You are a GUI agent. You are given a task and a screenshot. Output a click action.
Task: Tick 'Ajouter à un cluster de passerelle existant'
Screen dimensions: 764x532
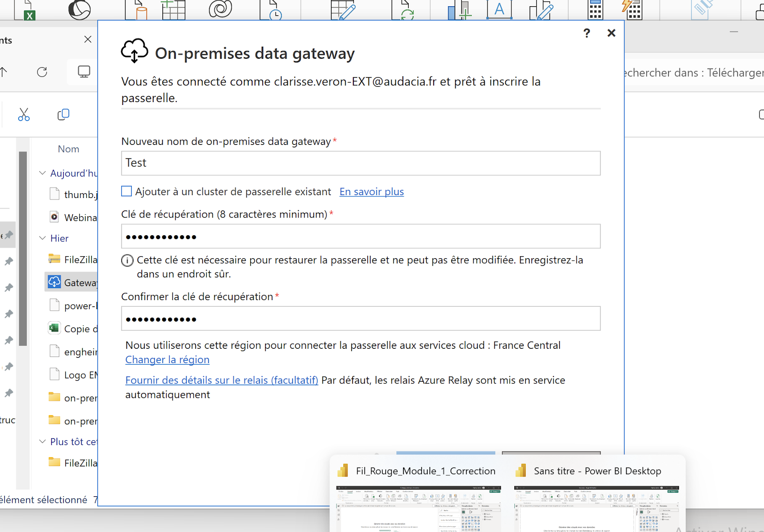pyautogui.click(x=127, y=191)
